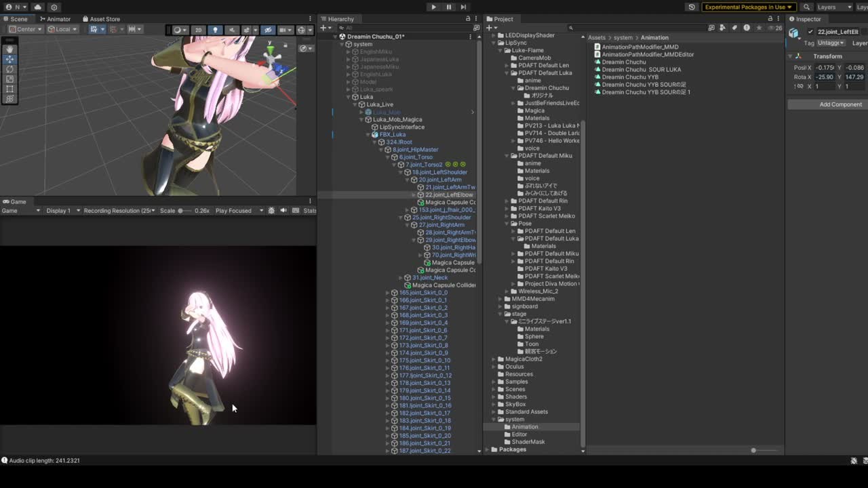Click the Undo History icon

pyautogui.click(x=691, y=7)
